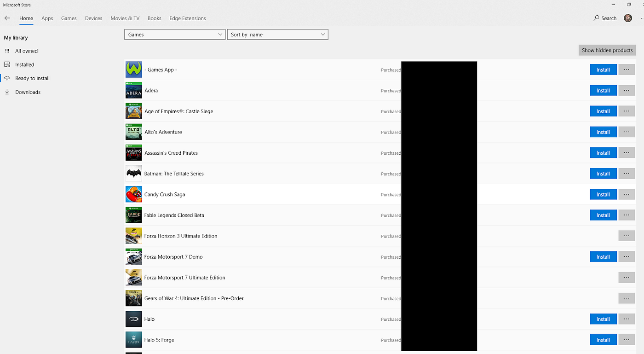Viewport: 644px width, 354px height.
Task: Switch to the Edge Extensions tab
Action: [x=188, y=18]
